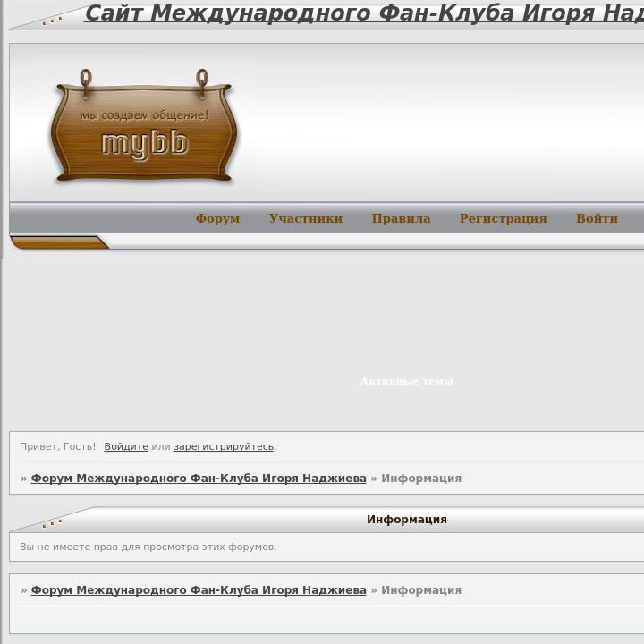This screenshot has width=644, height=644.
Task: Open the Форум menu item
Action: [x=217, y=218]
